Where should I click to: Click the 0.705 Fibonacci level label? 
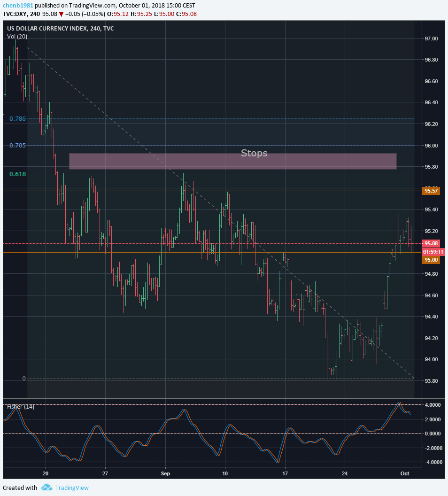(17, 146)
